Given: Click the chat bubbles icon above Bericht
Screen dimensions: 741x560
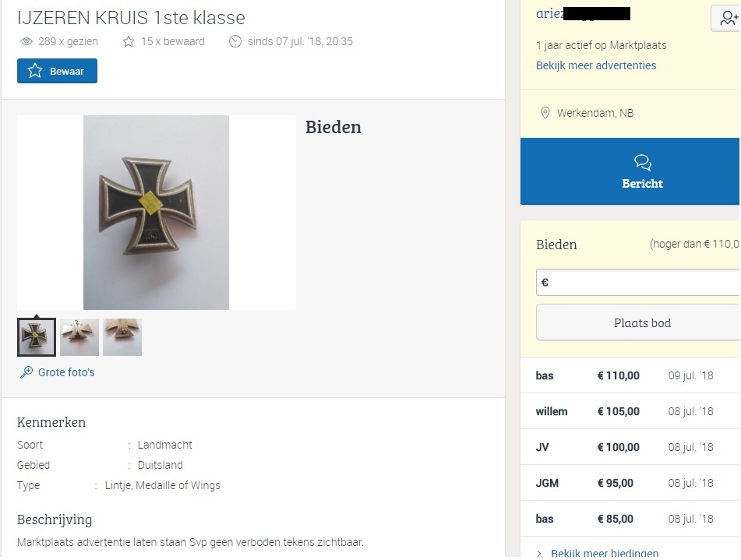Looking at the screenshot, I should [x=642, y=163].
